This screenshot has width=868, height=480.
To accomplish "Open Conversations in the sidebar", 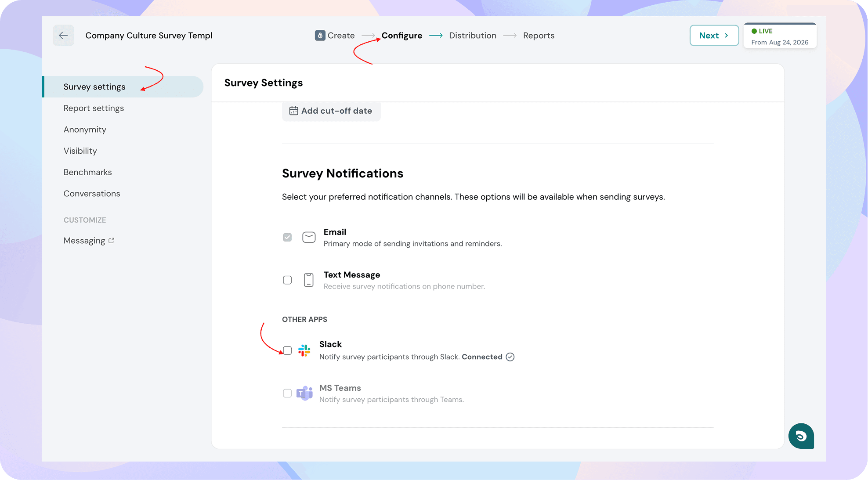I will 92,194.
